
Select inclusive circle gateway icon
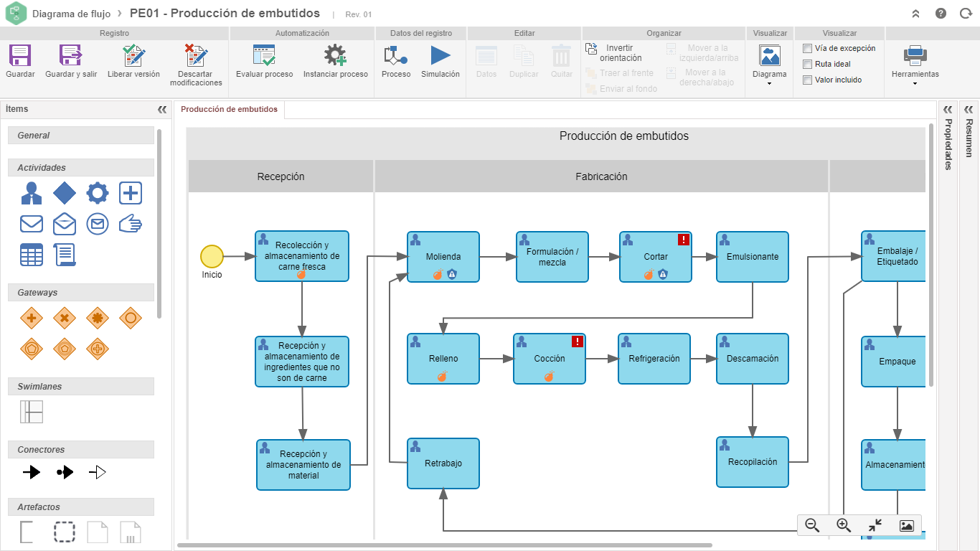[131, 318]
